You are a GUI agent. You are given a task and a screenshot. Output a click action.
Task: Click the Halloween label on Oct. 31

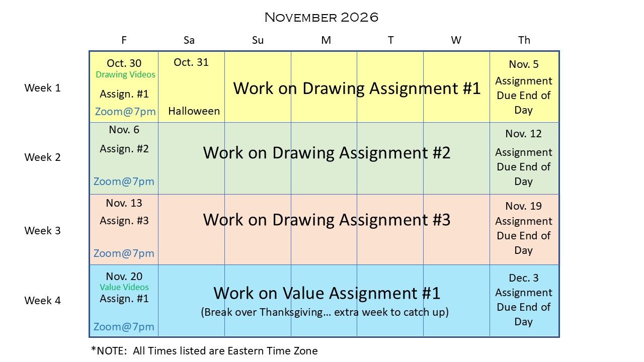[194, 111]
